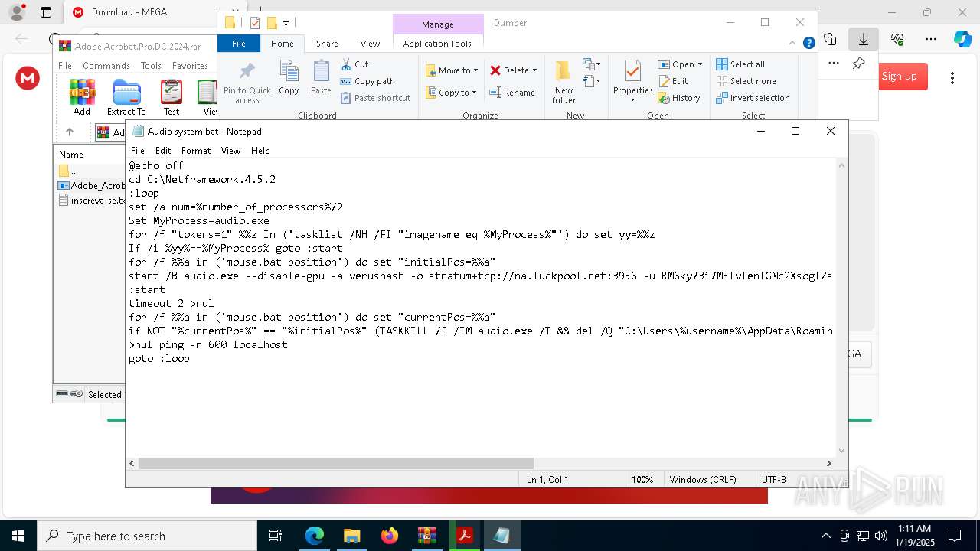
Task: Open Explorer's blue File tab
Action: tap(239, 44)
